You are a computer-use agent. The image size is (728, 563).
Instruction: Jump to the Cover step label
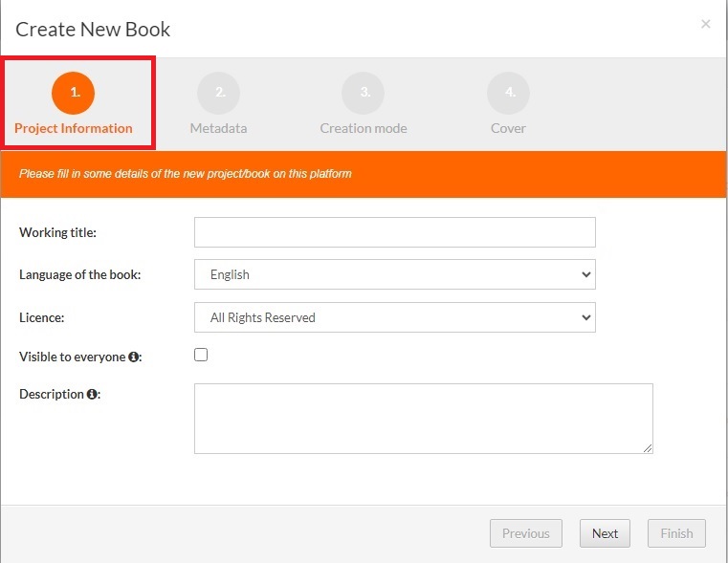[x=508, y=128]
